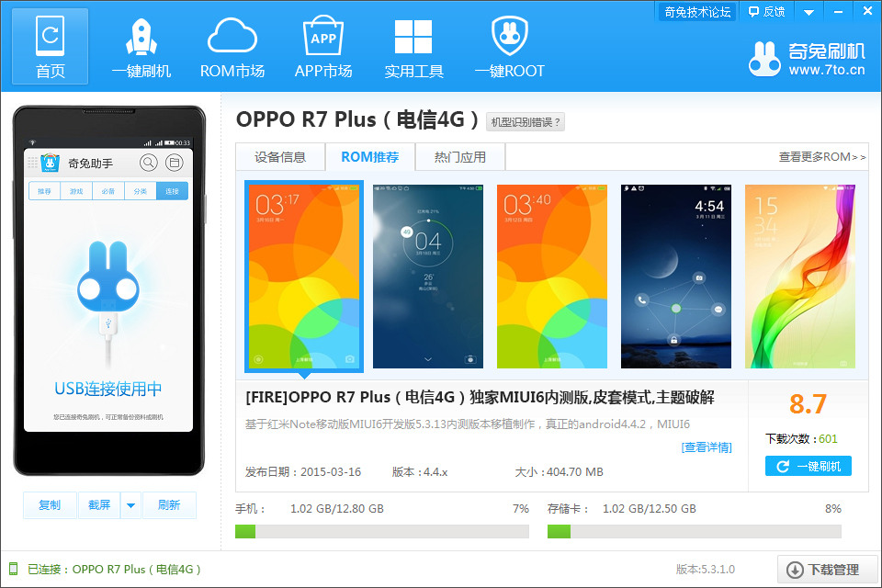The width and height of the screenshot is (882, 588).
Task: Click the 手机 storage progress bar
Action: [382, 531]
